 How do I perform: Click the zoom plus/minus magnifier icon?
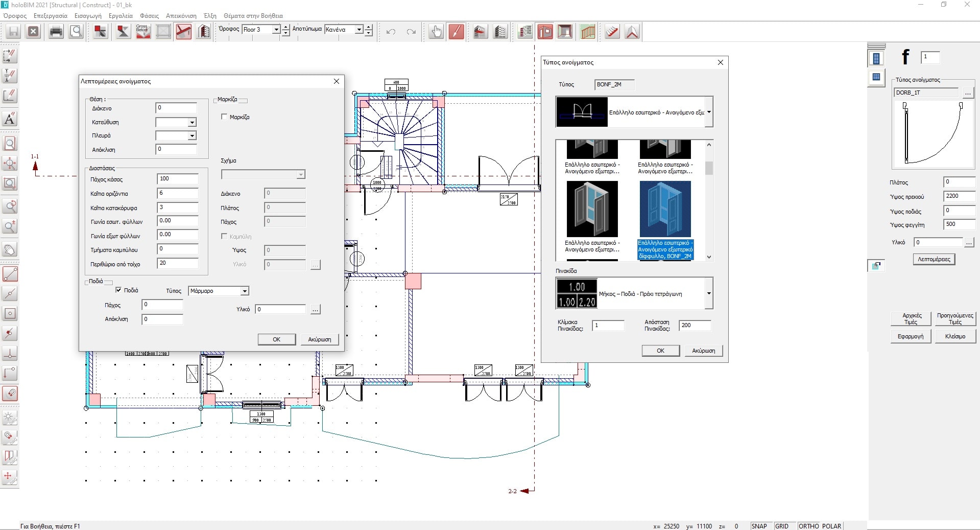10,226
